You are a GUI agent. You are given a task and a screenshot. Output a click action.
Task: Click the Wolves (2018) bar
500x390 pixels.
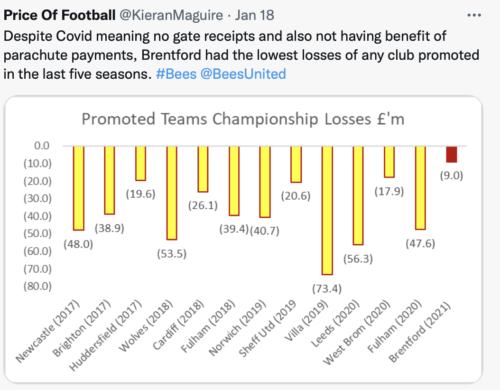click(172, 193)
